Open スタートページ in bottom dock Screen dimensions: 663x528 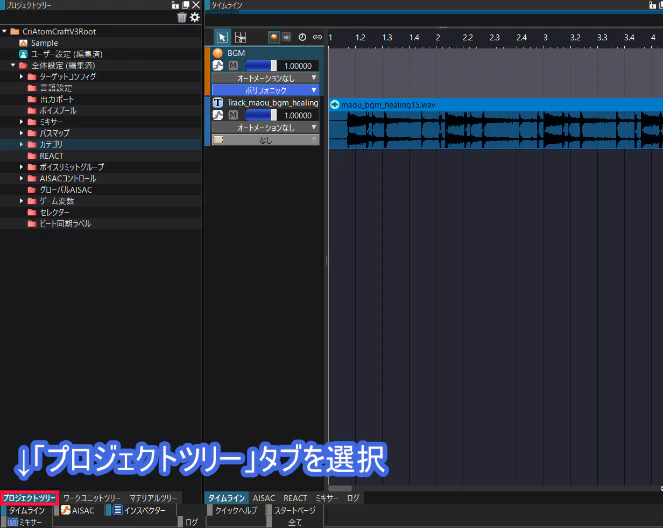point(295,510)
